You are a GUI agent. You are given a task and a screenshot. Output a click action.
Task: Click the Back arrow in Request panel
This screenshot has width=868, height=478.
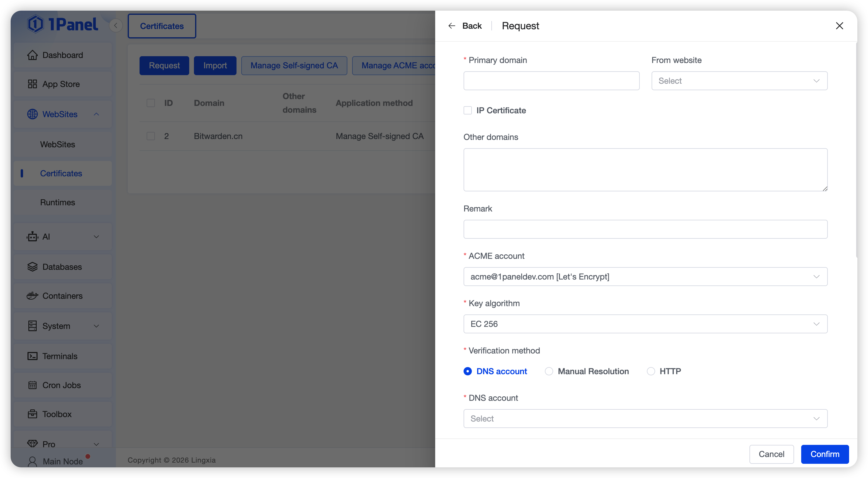click(x=452, y=26)
